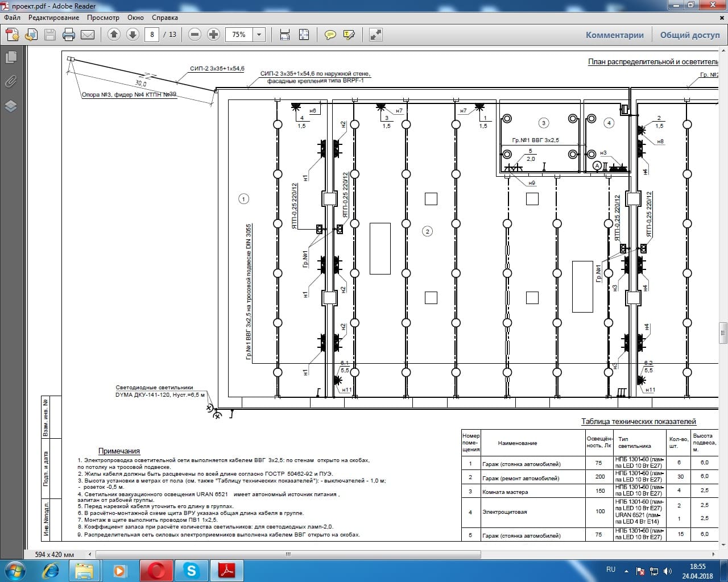This screenshot has height=582, width=728.
Task: Click the page number input field
Action: click(x=152, y=35)
